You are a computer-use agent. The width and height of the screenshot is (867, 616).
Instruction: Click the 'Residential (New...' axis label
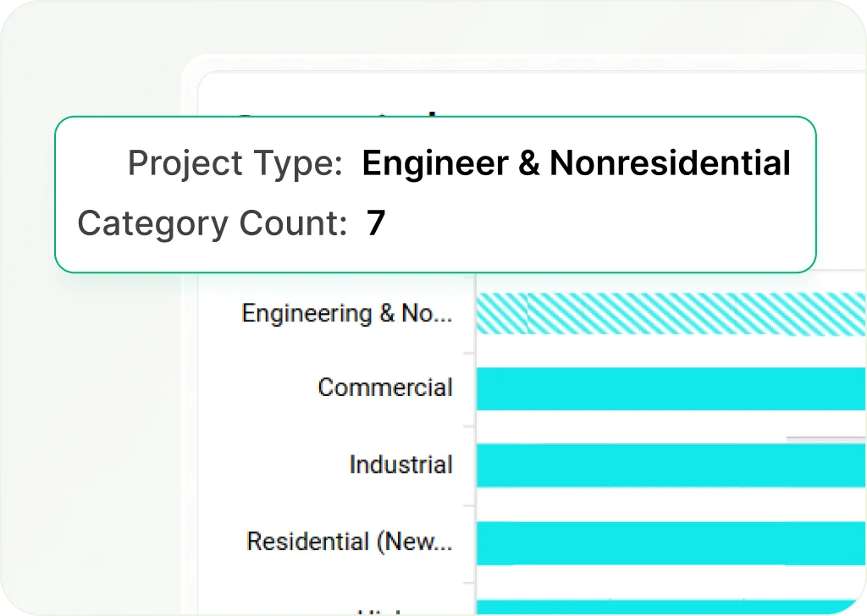coord(349,542)
